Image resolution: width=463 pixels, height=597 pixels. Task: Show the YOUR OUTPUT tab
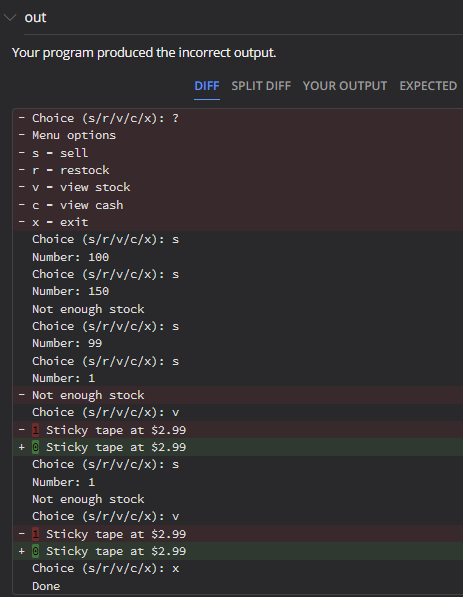point(345,86)
